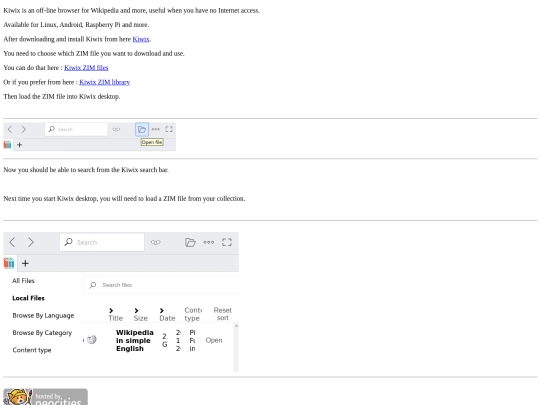Image resolution: width=540 pixels, height=405 pixels.
Task: Toggle fullscreen in the Local Files screenshot toolbar
Action: [x=227, y=242]
